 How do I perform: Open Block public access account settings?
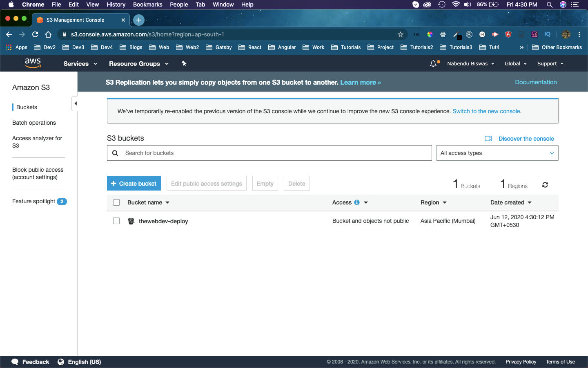(38, 173)
